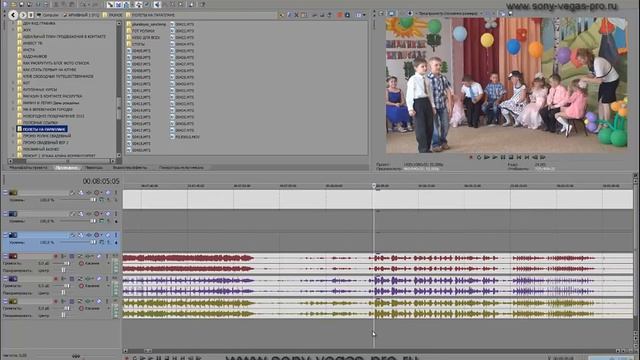Click the delete X icon in Explorer toolbar
640x360 pixels.
tap(296, 15)
